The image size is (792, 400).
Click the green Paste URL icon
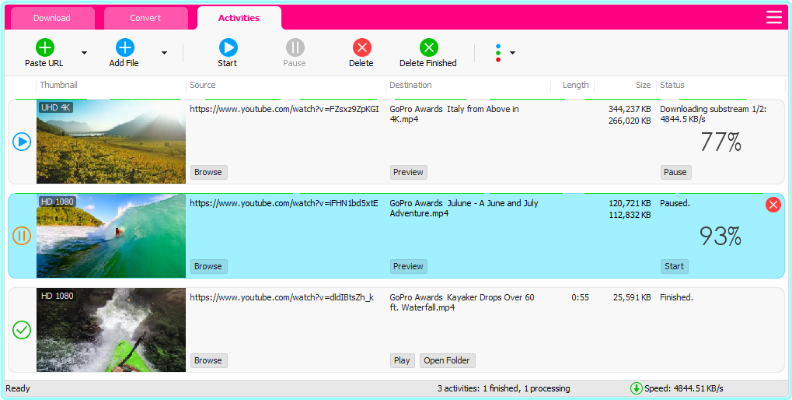coord(45,47)
